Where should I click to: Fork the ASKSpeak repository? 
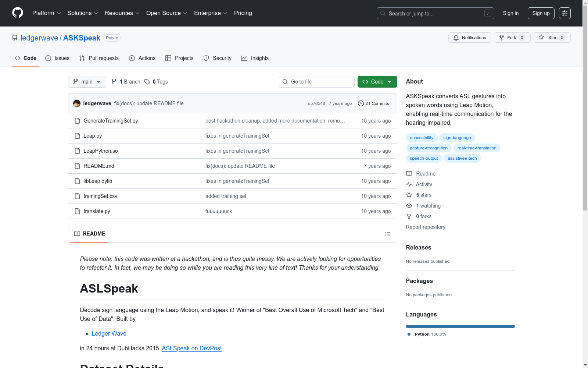tap(512, 38)
